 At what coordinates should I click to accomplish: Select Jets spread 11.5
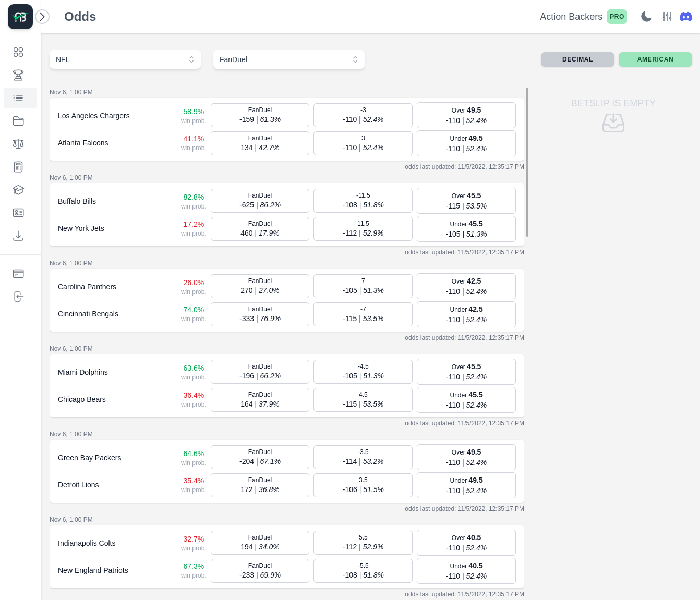[x=363, y=229]
